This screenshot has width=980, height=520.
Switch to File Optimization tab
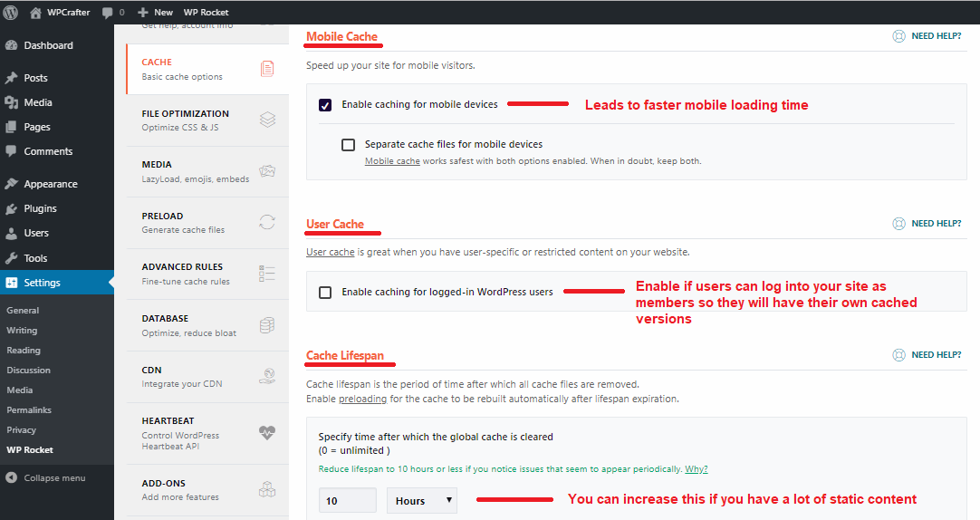click(x=207, y=120)
